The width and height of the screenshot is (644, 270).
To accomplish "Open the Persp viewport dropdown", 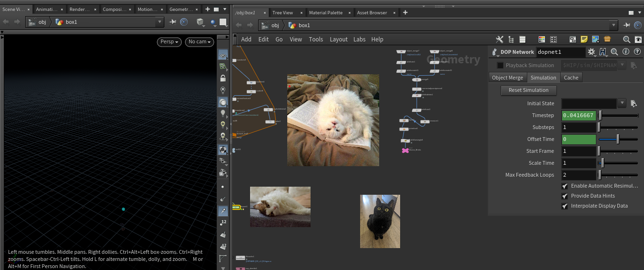I will 170,42.
